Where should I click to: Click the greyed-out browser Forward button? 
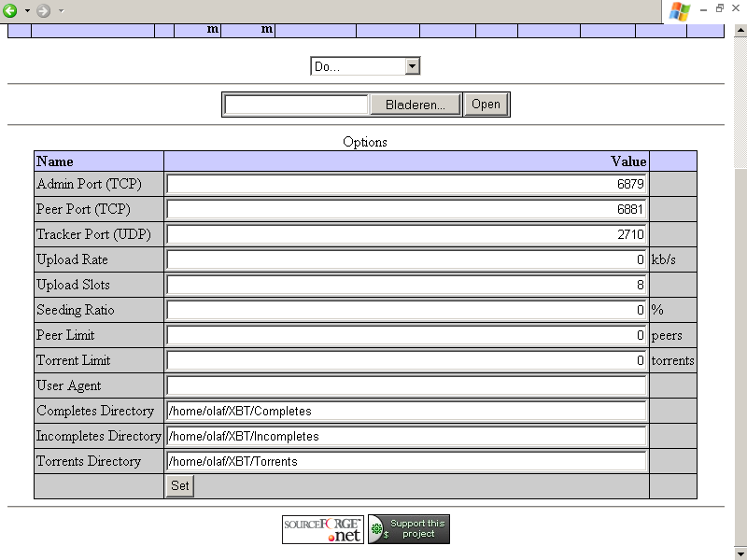[x=43, y=10]
